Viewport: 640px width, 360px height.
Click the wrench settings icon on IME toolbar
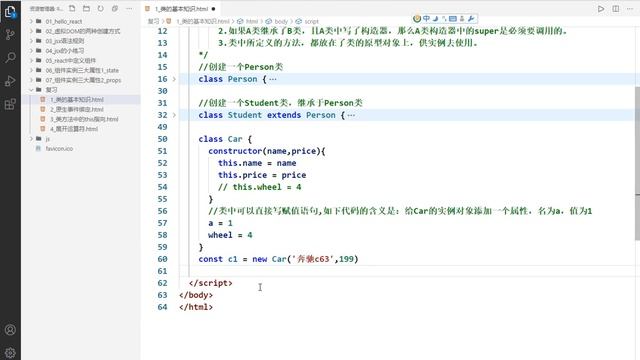tap(471, 18)
